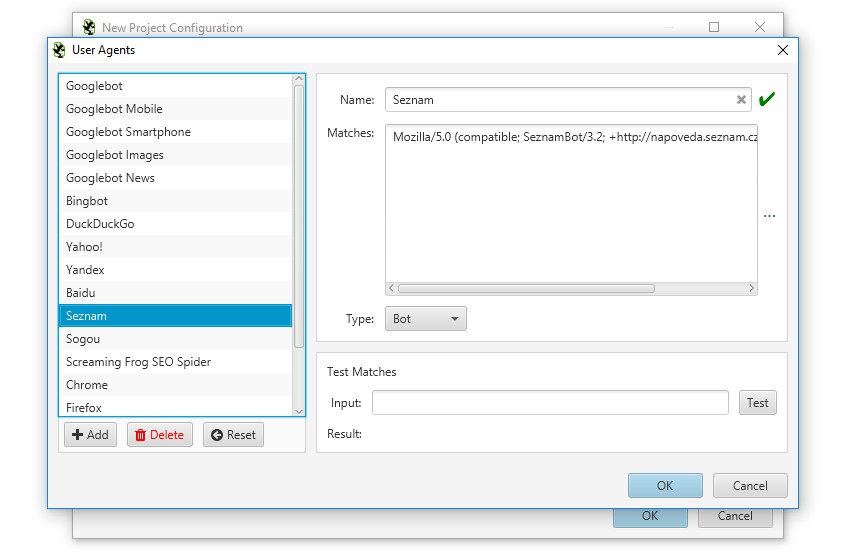Click Cancel in New Project Configuration window
The height and width of the screenshot is (553, 850).
(735, 516)
